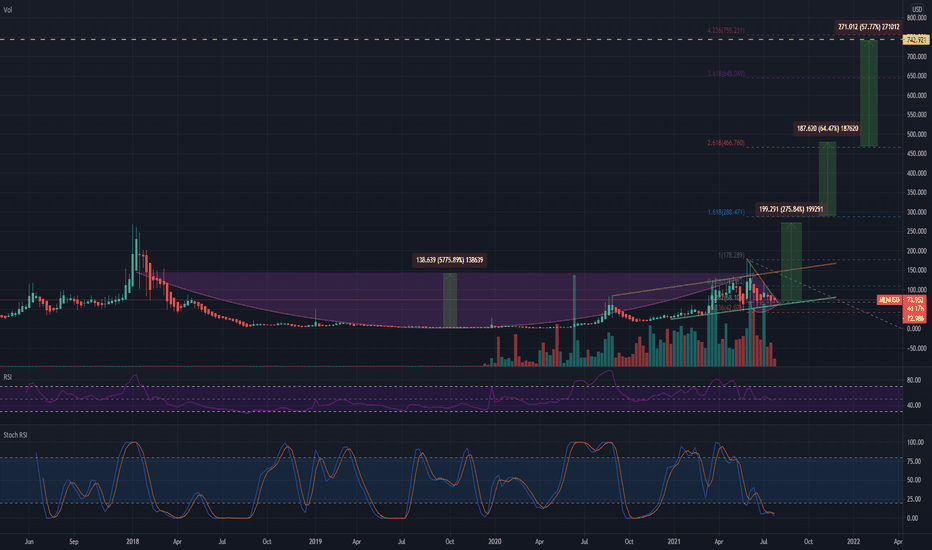Viewport: 932px width, 550px height.
Task: Click the Vol indicator label
Action: [8, 10]
